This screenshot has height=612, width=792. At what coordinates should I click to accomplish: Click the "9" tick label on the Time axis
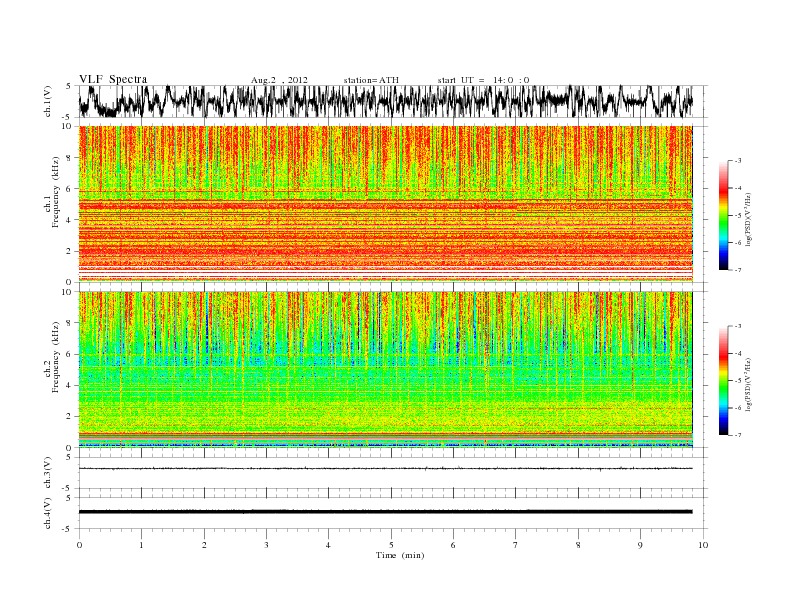pos(640,545)
